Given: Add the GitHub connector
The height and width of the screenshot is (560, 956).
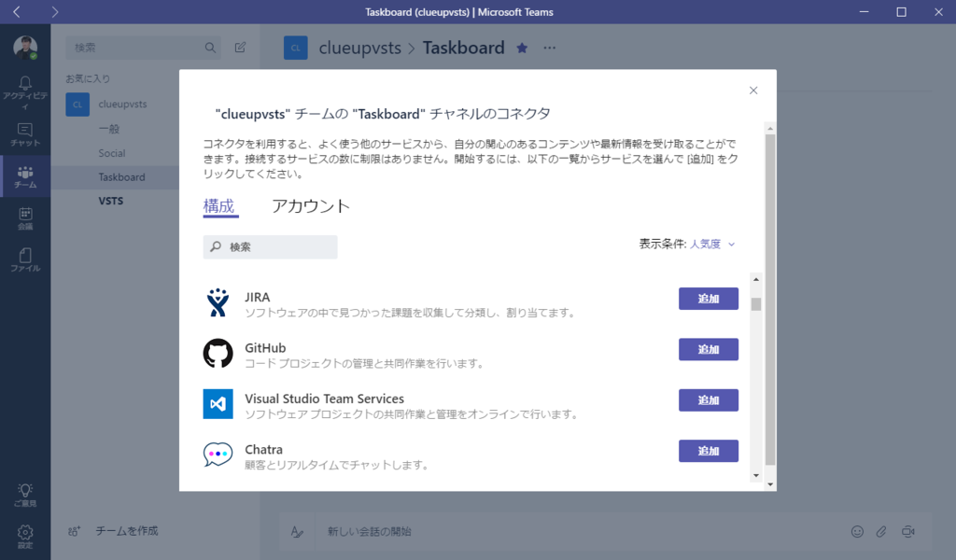Looking at the screenshot, I should 709,349.
